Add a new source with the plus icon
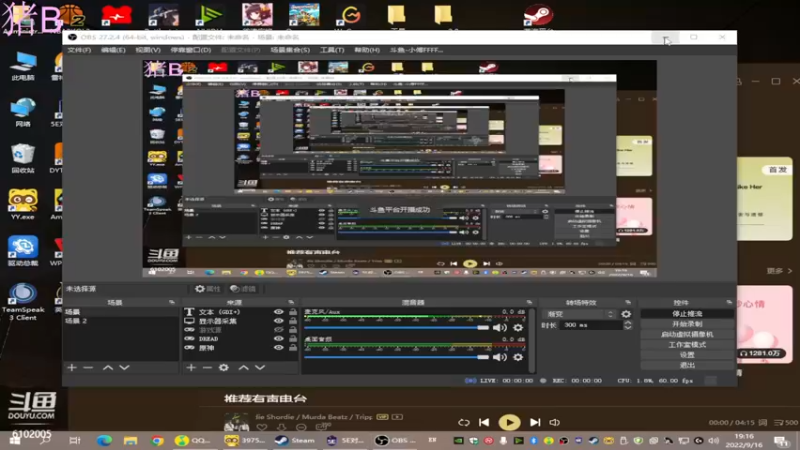 pos(191,367)
